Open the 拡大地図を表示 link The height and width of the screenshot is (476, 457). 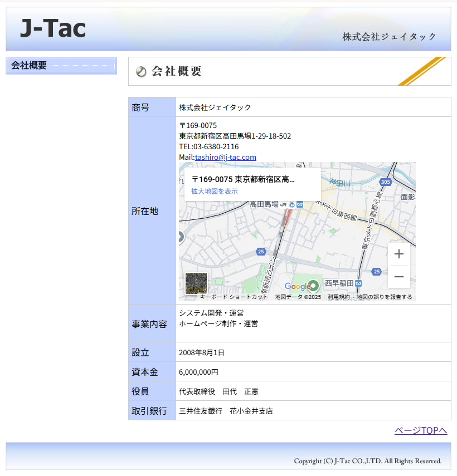[215, 191]
